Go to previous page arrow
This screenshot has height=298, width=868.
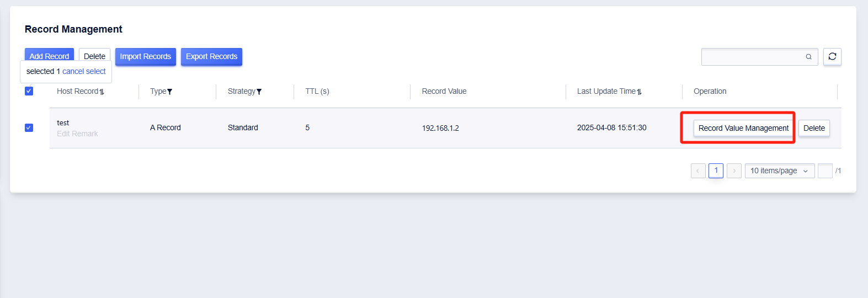click(698, 171)
